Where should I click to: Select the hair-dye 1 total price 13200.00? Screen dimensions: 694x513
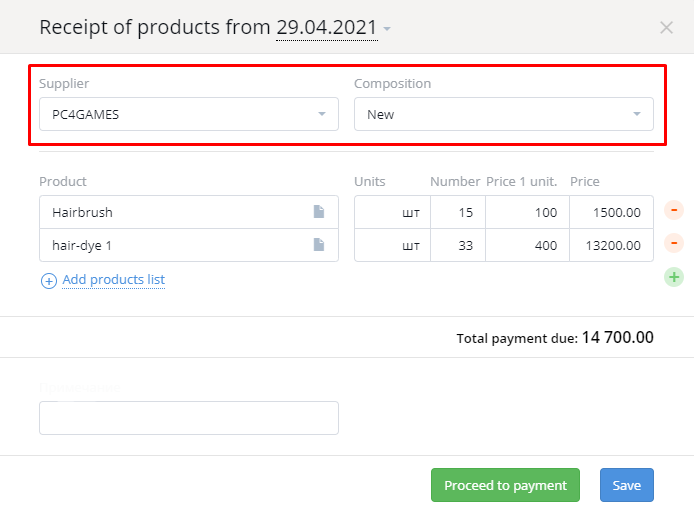pyautogui.click(x=611, y=245)
